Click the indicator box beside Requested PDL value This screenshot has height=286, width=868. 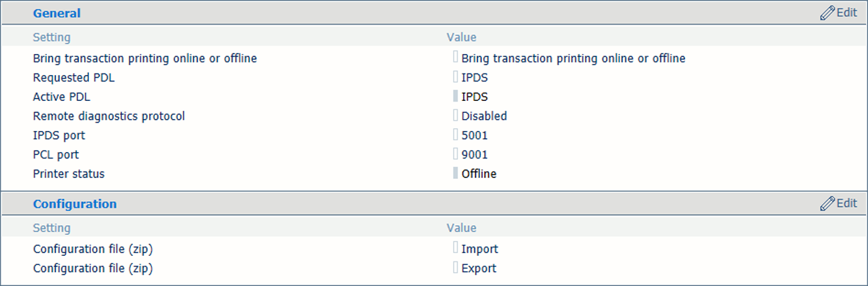455,77
